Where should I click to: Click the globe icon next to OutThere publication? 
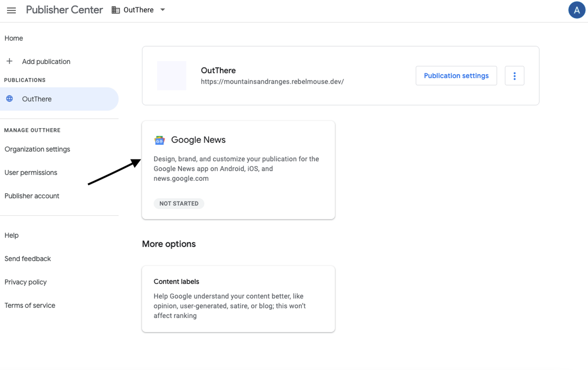(x=9, y=99)
